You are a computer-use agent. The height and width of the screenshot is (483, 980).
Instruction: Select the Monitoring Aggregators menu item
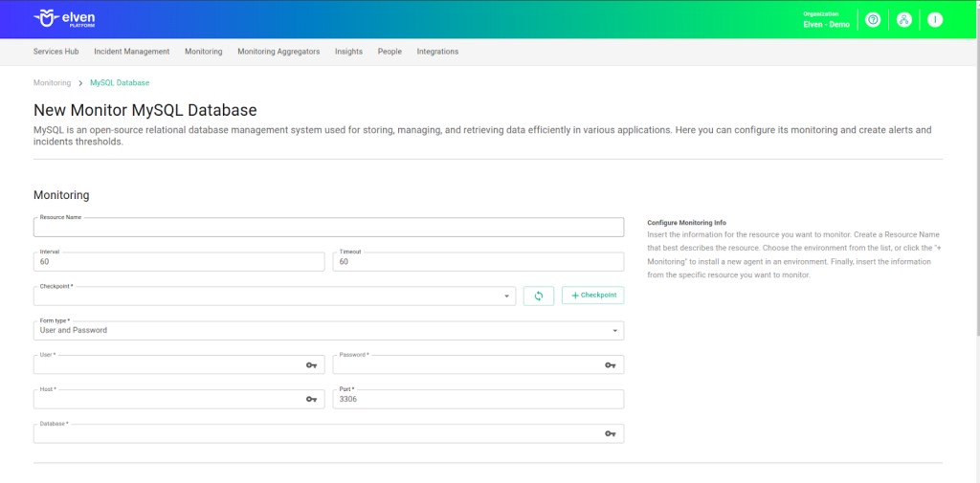tap(278, 52)
